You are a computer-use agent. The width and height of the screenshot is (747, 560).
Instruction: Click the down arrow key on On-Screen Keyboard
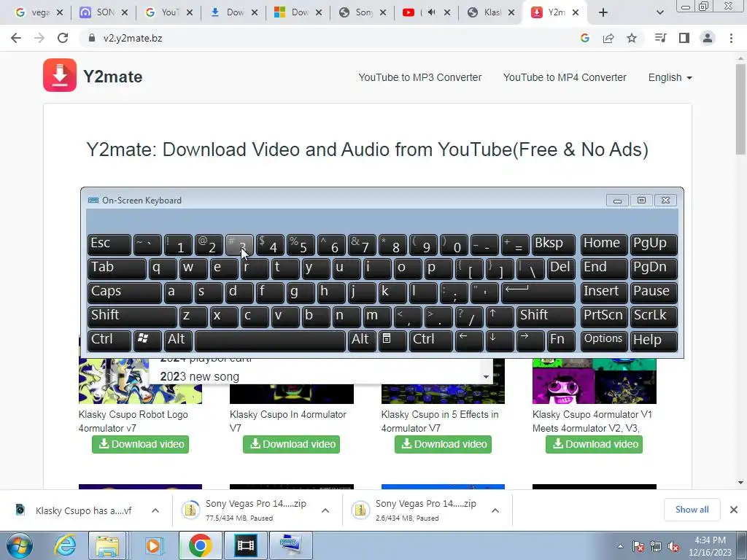[499, 341]
